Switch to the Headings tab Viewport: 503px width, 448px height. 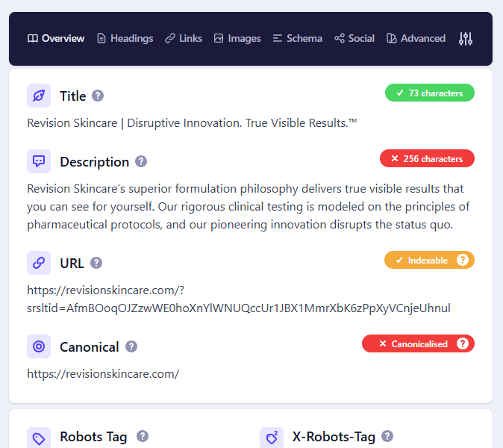pyautogui.click(x=125, y=39)
